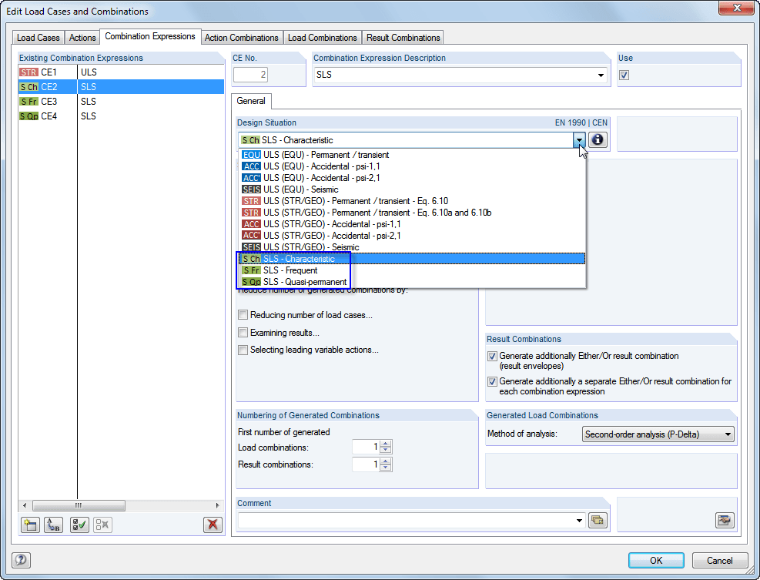The height and width of the screenshot is (580, 760).
Task: Click the settings icon beside comment area
Action: 725,520
